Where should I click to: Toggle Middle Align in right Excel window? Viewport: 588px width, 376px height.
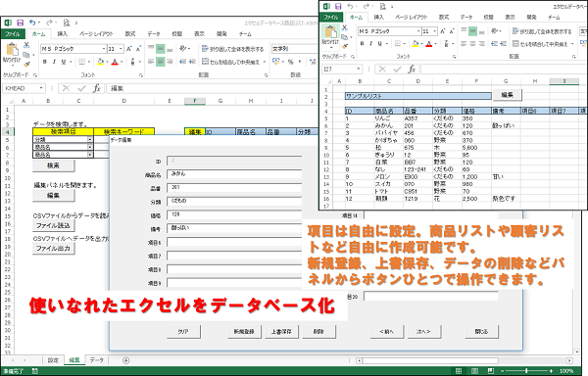click(473, 31)
